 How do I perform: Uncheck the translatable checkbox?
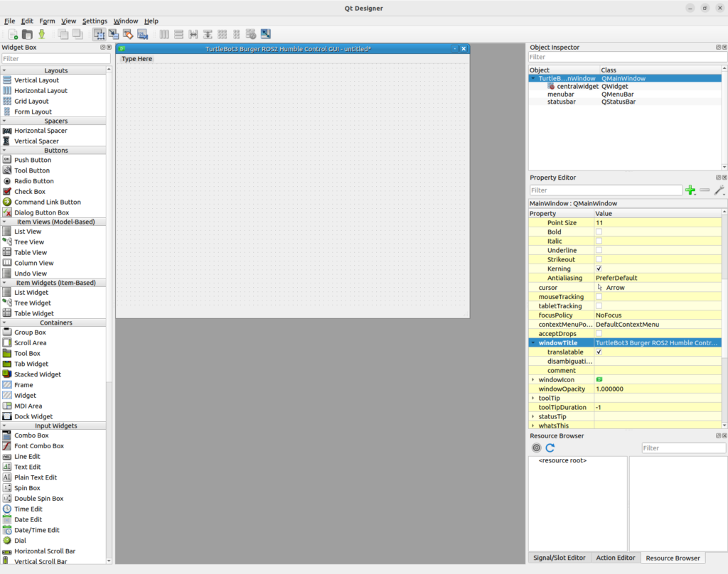[599, 352]
